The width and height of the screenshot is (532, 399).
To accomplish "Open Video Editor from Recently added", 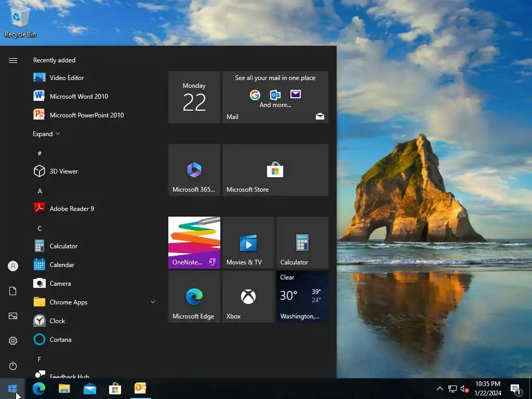I will point(94,78).
